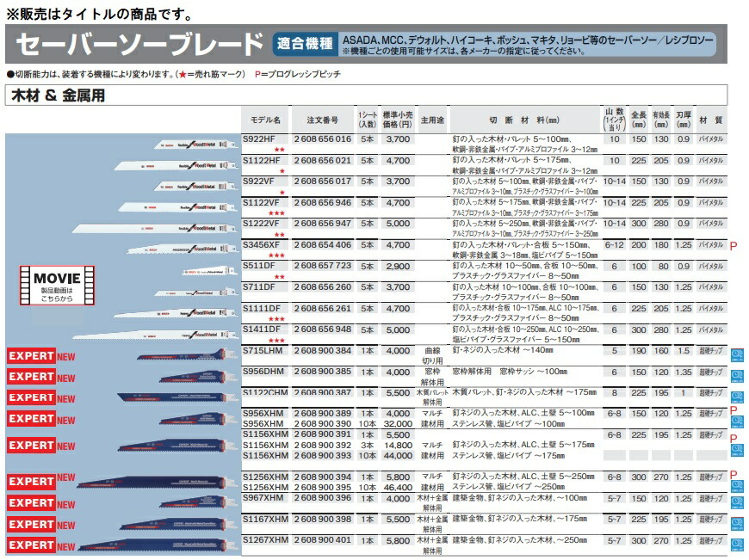
Task: Click the blue icon at S715LHM row end
Action: [x=737, y=355]
